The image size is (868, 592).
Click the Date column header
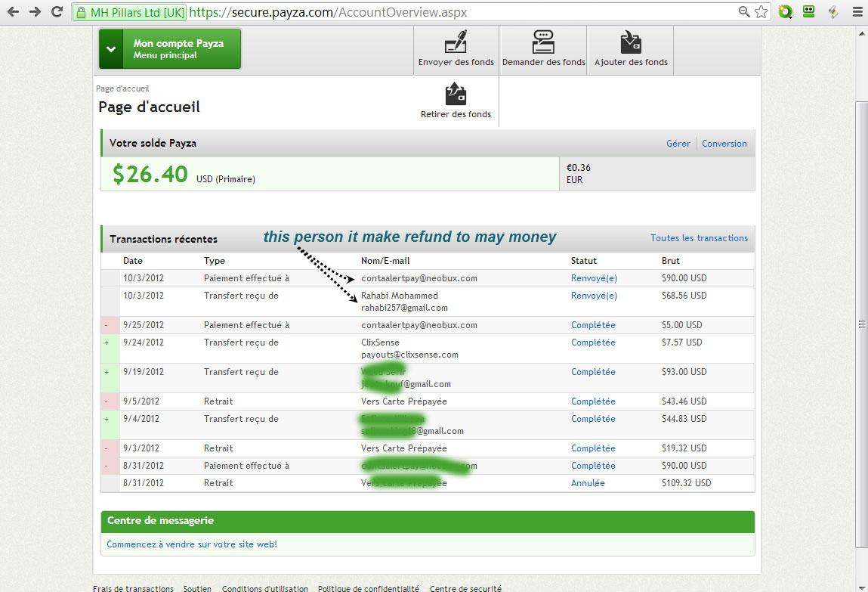tap(133, 261)
